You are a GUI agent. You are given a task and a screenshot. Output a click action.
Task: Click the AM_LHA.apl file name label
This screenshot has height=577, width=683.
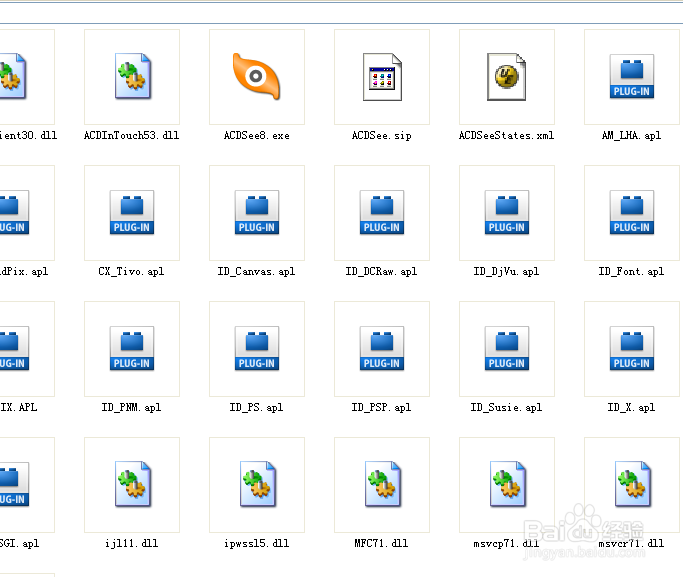(x=632, y=135)
